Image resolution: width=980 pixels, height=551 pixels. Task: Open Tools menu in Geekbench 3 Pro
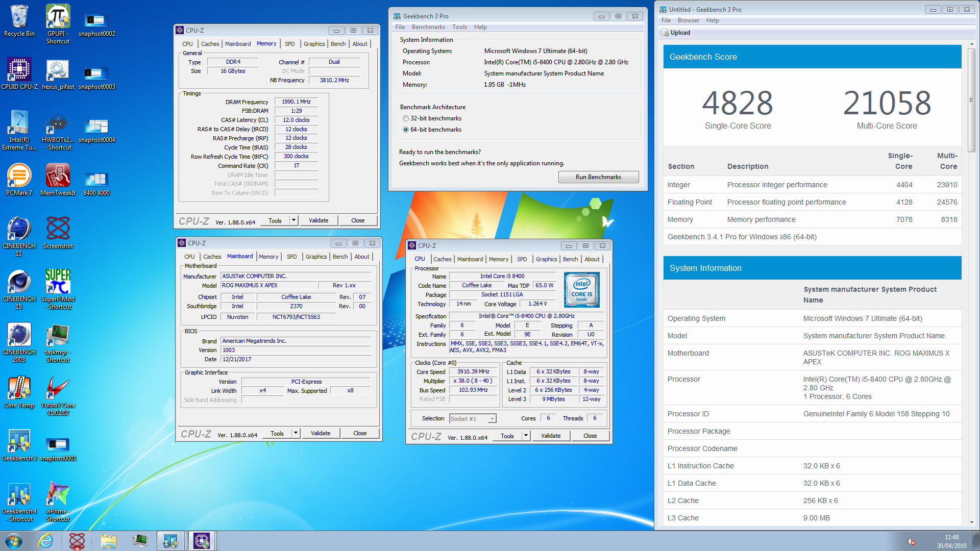point(459,27)
